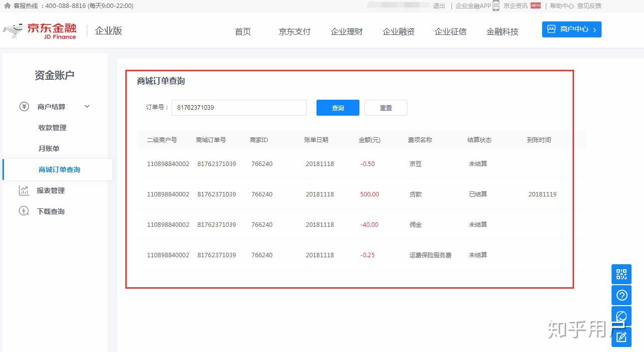
Task: Click the 20181119 arrival time cell
Action: click(x=542, y=194)
